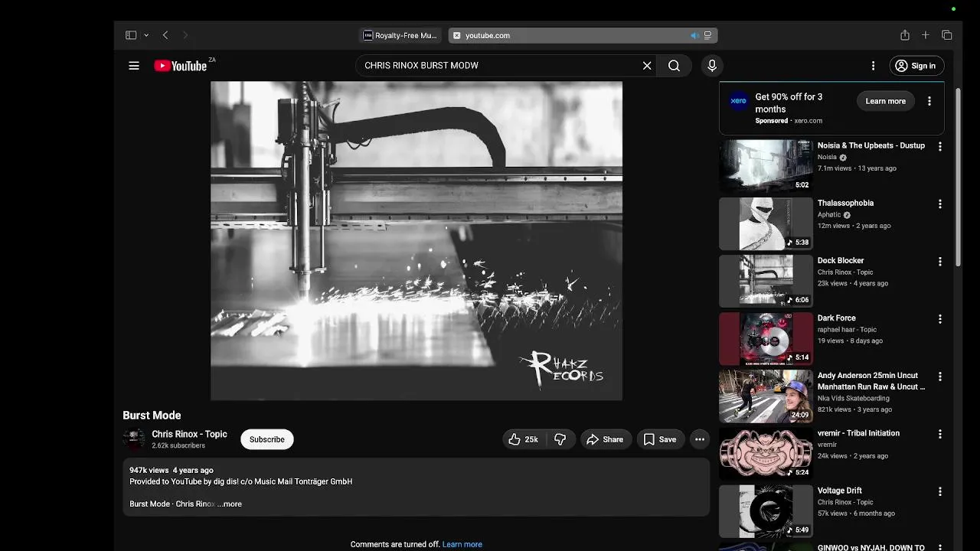The width and height of the screenshot is (980, 551).
Task: Like the Burst Mode video
Action: (524, 439)
